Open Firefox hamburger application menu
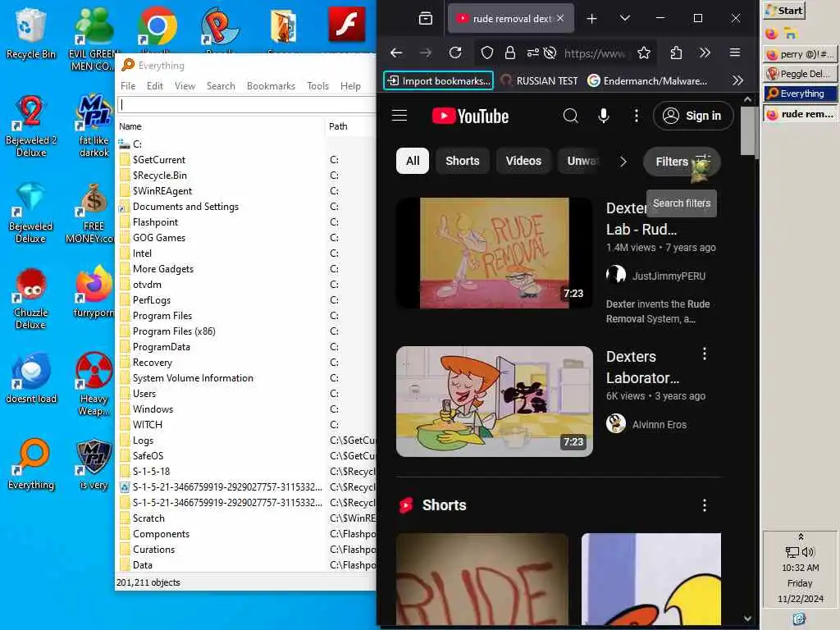Image resolution: width=840 pixels, height=630 pixels. (x=735, y=52)
